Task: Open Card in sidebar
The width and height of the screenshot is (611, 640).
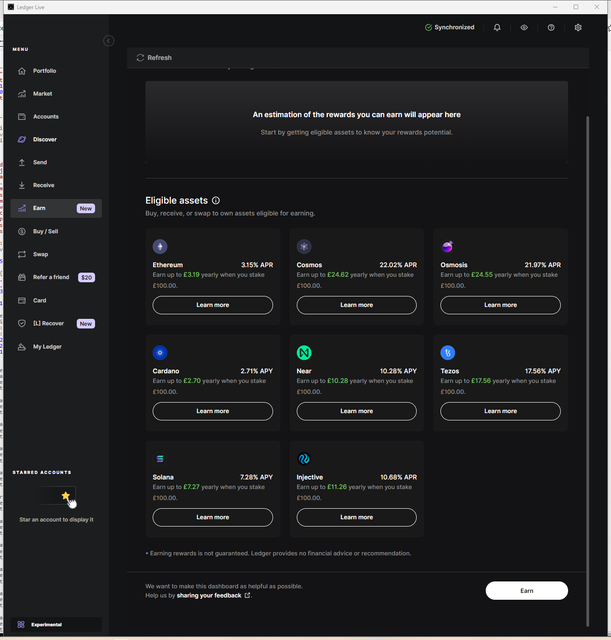Action: [56, 300]
